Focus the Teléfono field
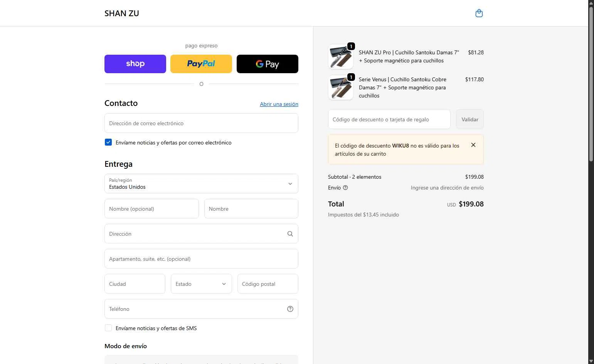 tap(201, 309)
